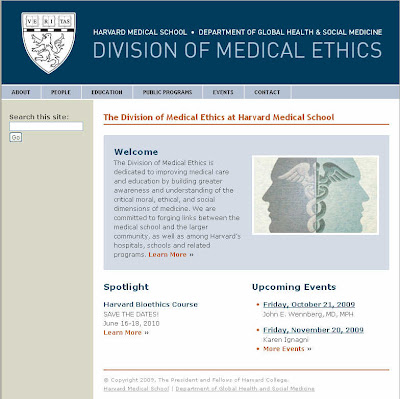Screen dimensions: 400x399
Task: Open the Friday, October 21, 2009 event
Action: tap(309, 304)
